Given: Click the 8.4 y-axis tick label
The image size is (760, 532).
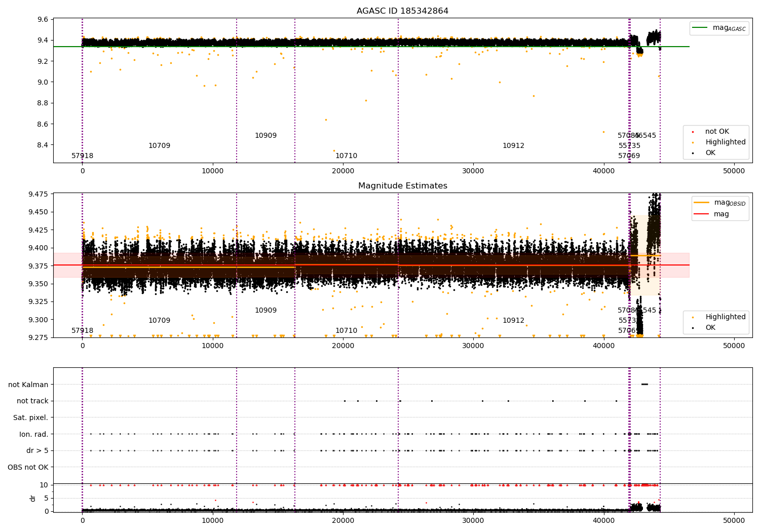Looking at the screenshot, I should (x=44, y=145).
